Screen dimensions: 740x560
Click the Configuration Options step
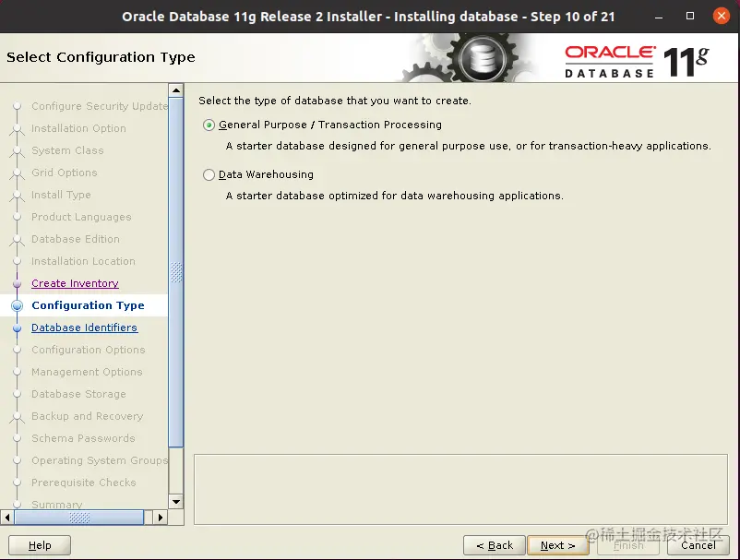tap(89, 350)
